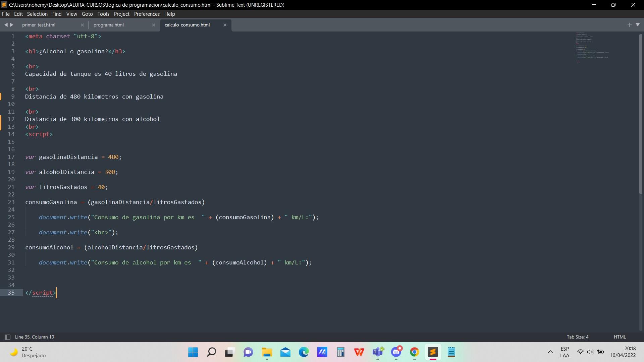644x362 pixels.
Task: Open the File menu
Action: pyautogui.click(x=6, y=14)
